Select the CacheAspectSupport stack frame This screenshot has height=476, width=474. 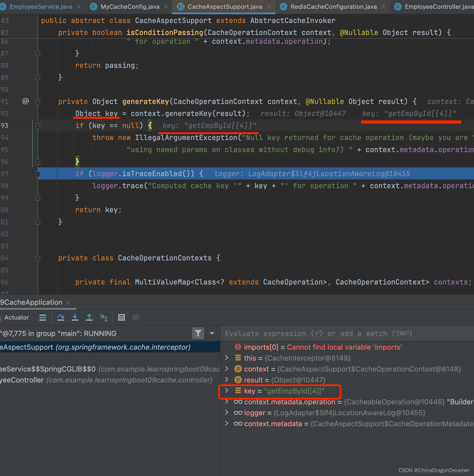[x=109, y=347]
